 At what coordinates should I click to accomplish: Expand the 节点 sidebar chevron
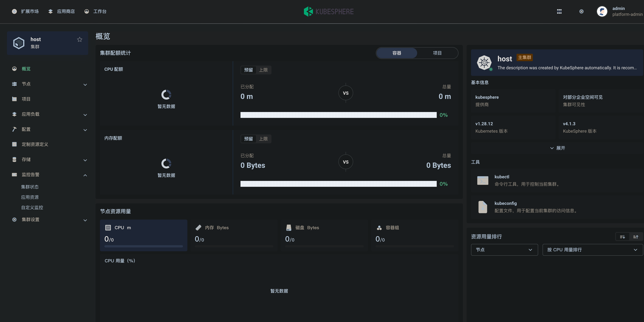coord(85,85)
